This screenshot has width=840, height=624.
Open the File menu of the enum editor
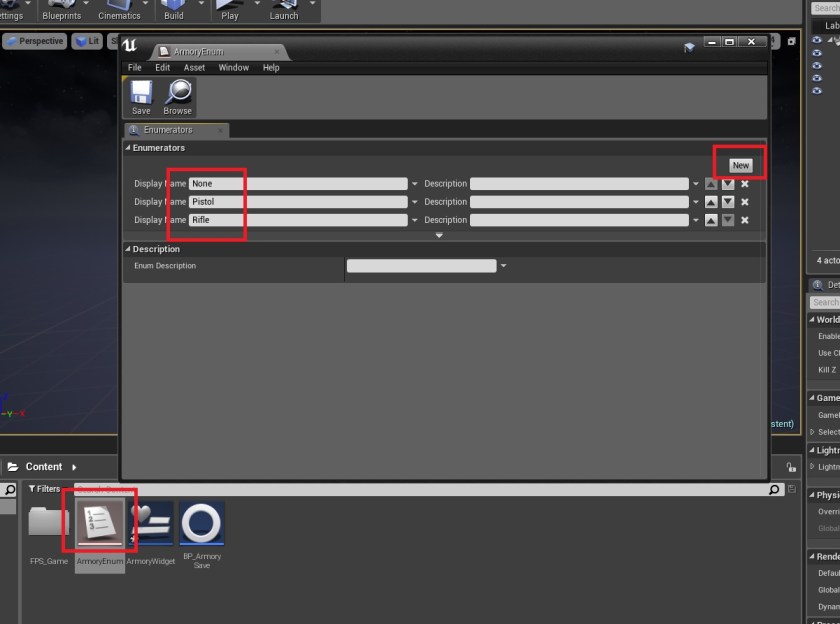(134, 67)
